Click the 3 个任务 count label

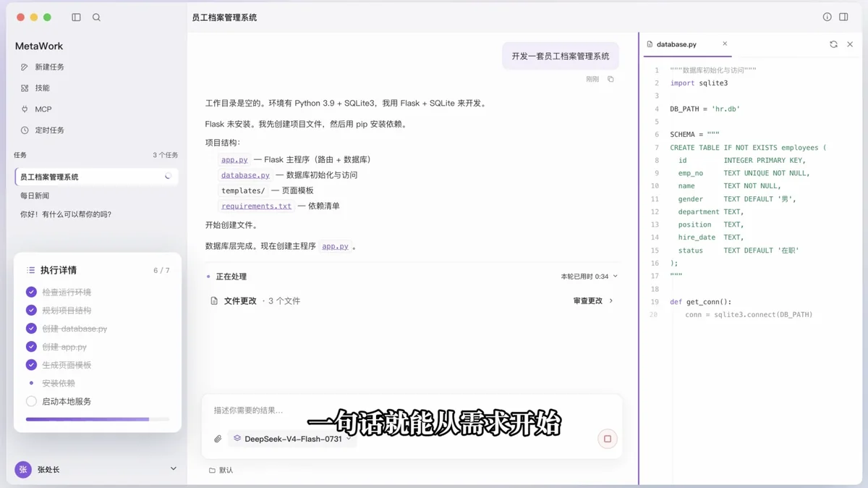point(165,155)
